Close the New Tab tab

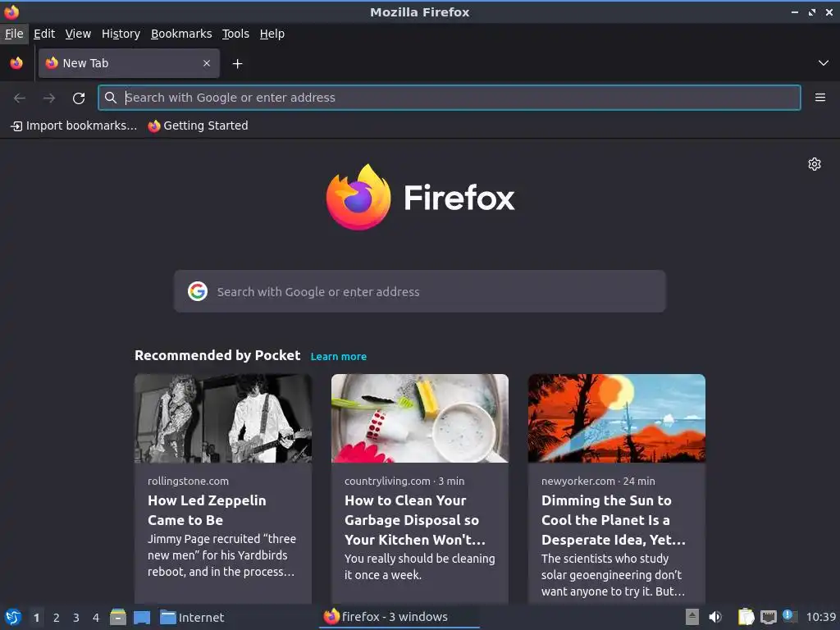[x=207, y=63]
